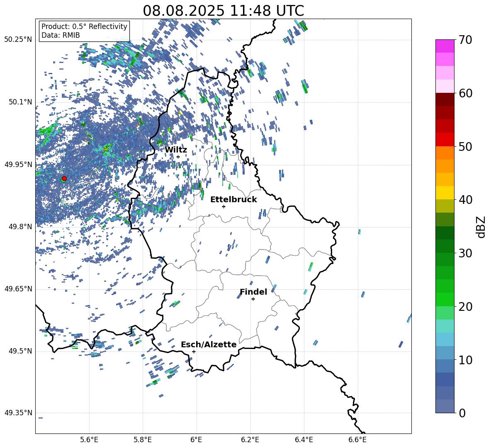
Task: Click the 6.6°E longitude label
Action: 357,440
